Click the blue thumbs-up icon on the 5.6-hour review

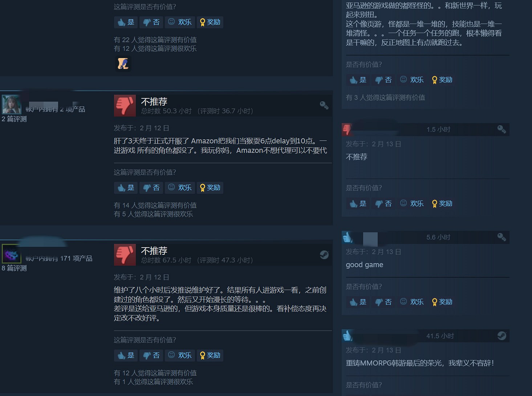348,237
